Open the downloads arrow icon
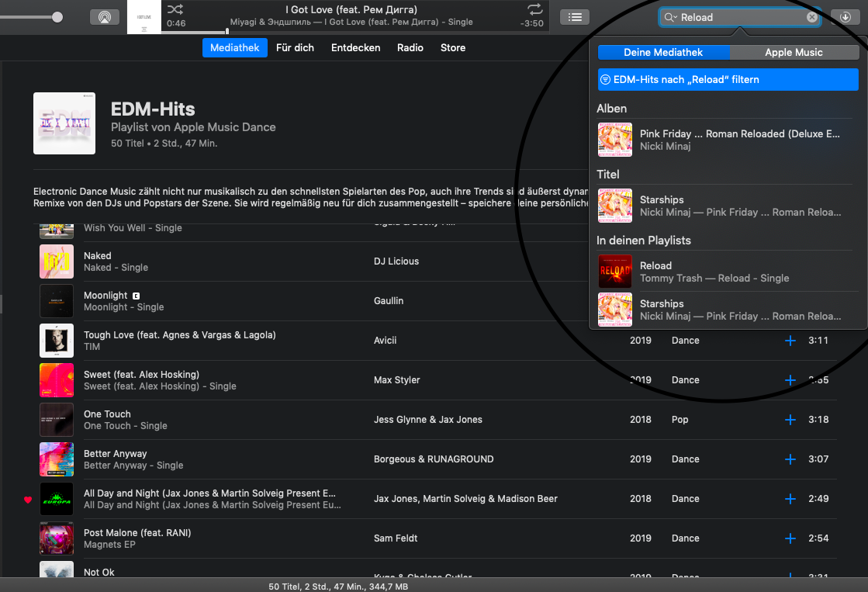Image resolution: width=868 pixels, height=592 pixels. [x=845, y=17]
